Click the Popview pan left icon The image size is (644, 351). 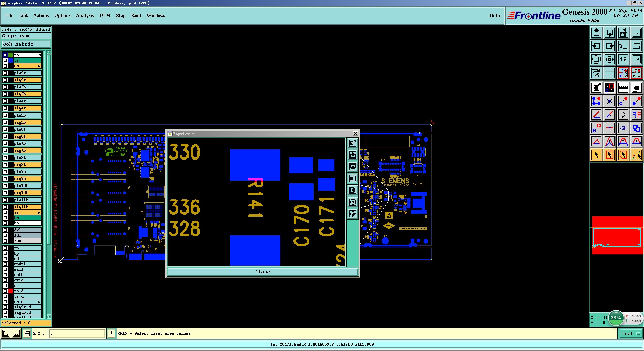pyautogui.click(x=353, y=178)
